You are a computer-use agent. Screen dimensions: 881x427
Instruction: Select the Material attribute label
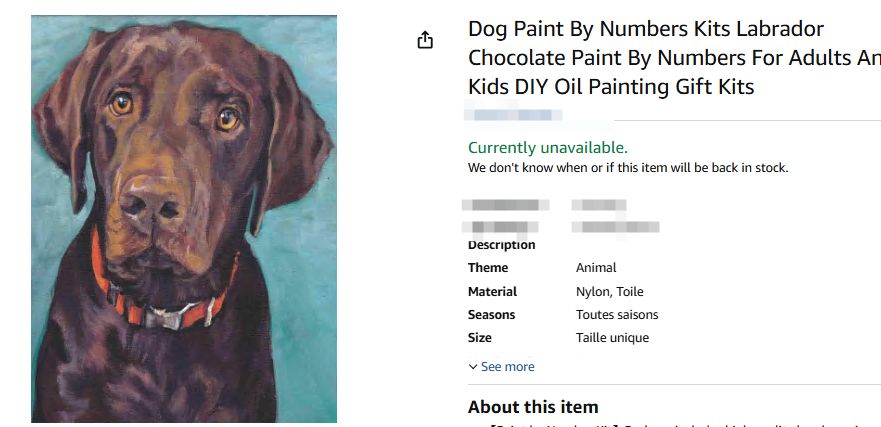point(492,292)
